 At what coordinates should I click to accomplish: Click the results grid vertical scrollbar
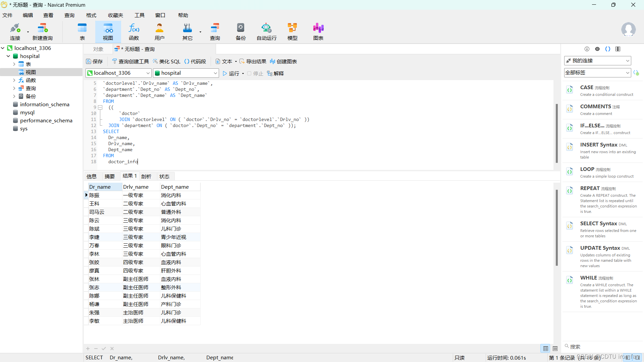tap(557, 228)
